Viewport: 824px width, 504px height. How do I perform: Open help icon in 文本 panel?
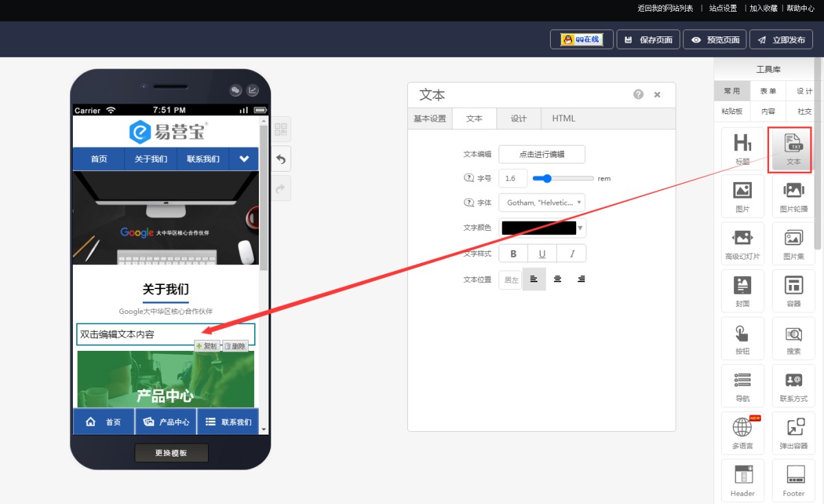(x=639, y=95)
